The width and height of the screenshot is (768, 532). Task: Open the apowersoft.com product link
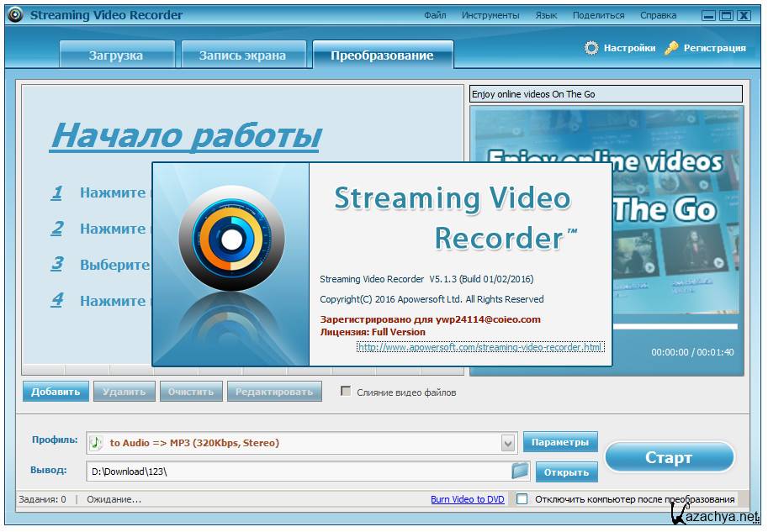click(x=480, y=347)
